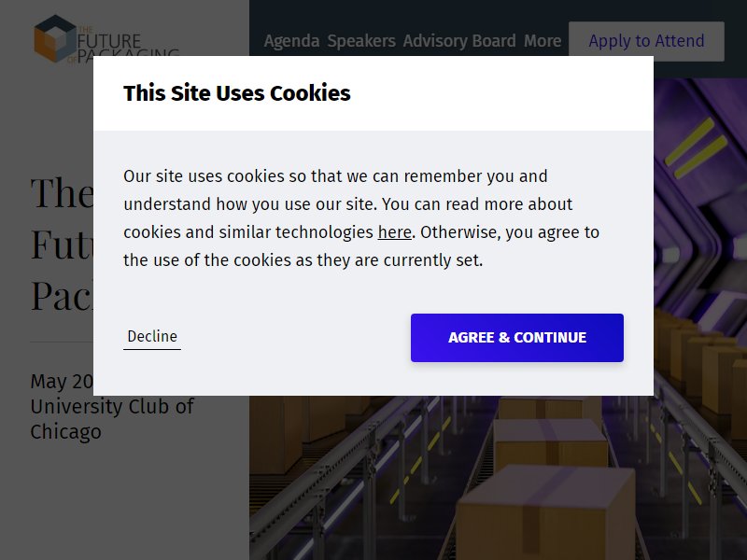747x560 pixels.
Task: Click the yellow stripes on the purple wall
Action: [696, 148]
